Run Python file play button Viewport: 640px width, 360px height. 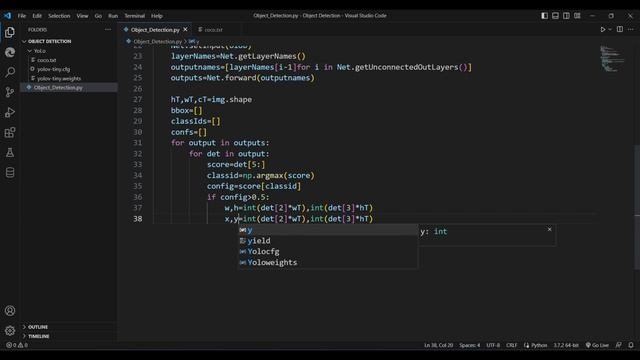[602, 29]
